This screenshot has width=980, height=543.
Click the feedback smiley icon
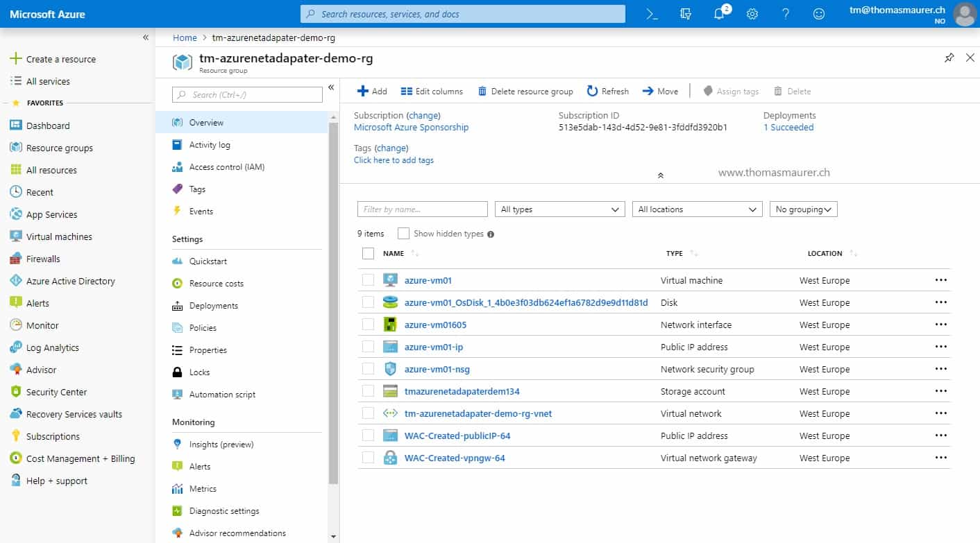[819, 14]
